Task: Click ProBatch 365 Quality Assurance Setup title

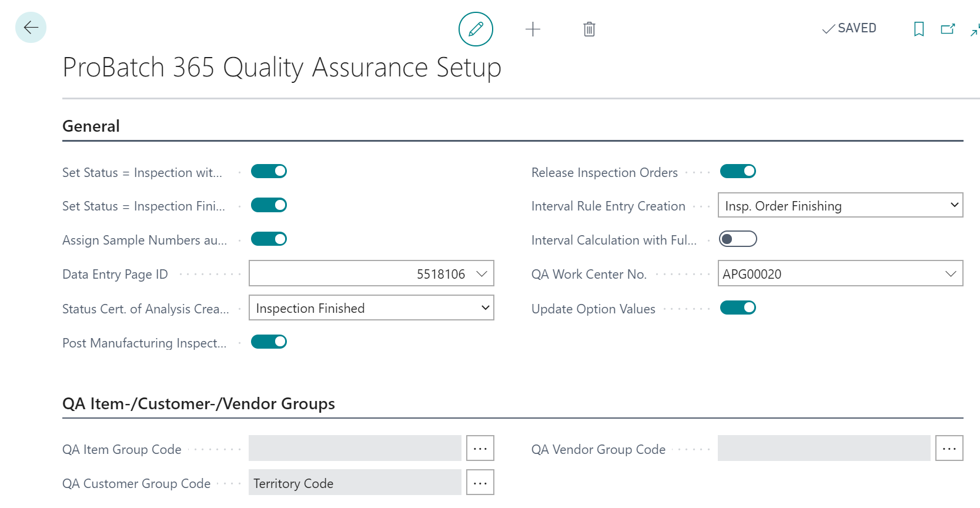Action: (x=282, y=68)
